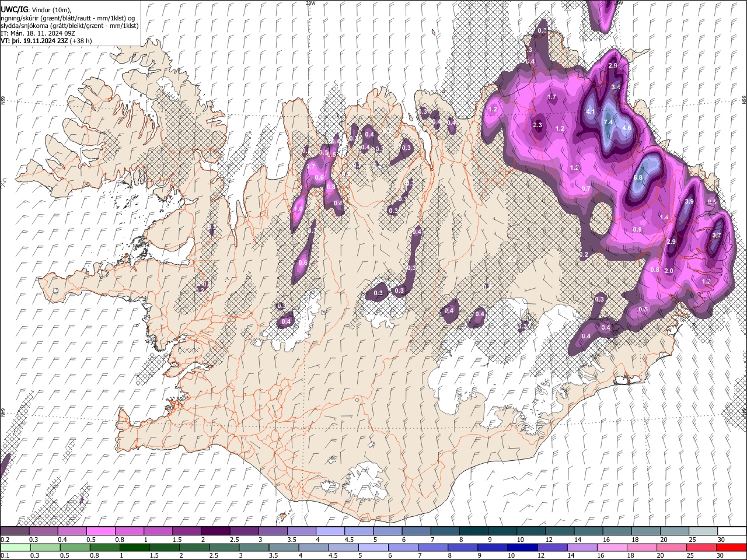Viewport: 747px width, 560px height.
Task: Select the 2.3 value in the dark purple spot
Action: [537, 125]
